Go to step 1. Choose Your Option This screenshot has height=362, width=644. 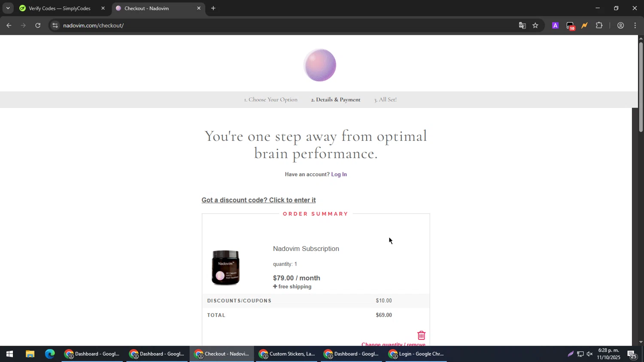(x=270, y=100)
